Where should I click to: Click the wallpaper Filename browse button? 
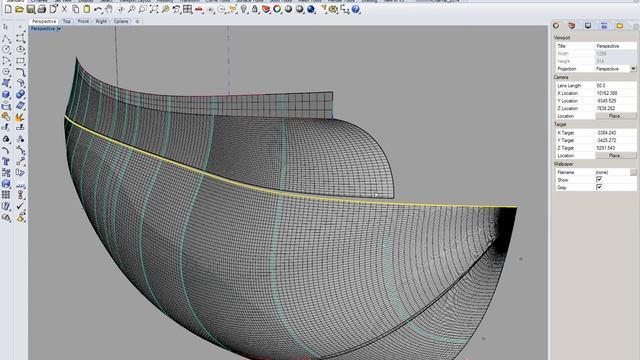(633, 172)
